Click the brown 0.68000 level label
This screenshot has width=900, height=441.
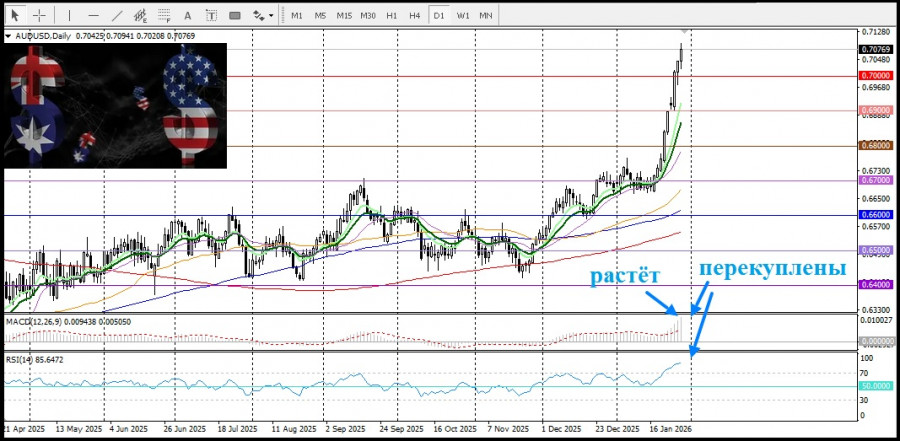pyautogui.click(x=875, y=146)
